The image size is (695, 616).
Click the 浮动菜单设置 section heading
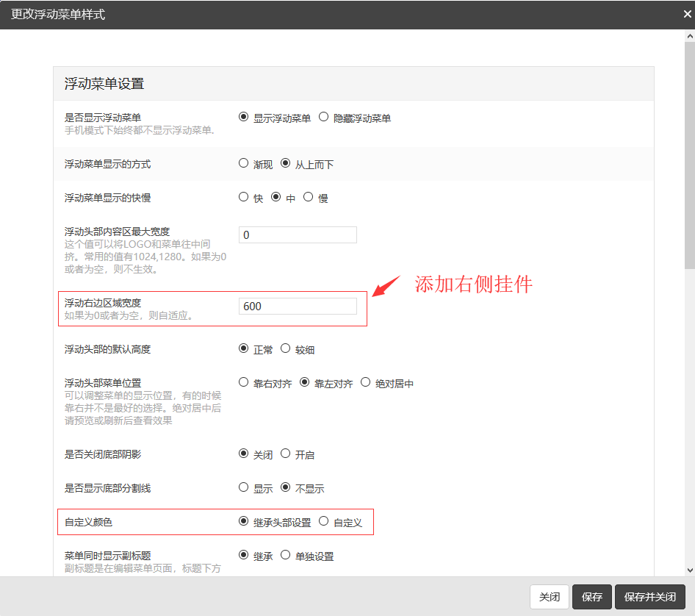(104, 84)
